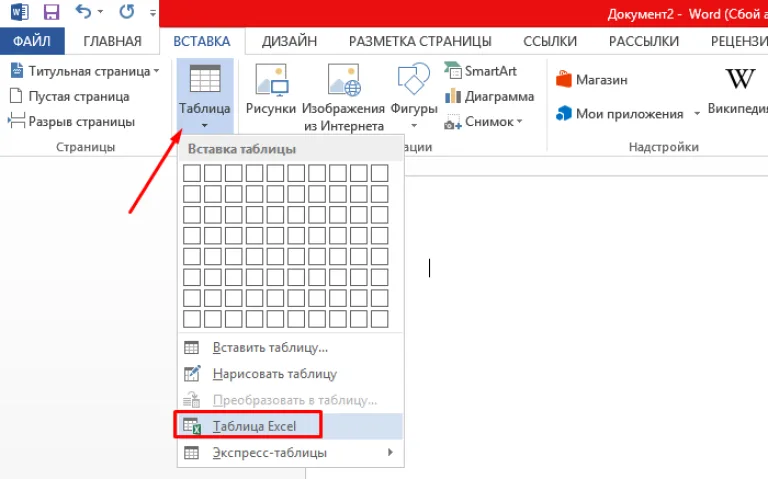This screenshot has width=768, height=479.
Task: Click the Таблица button
Action: (x=205, y=96)
